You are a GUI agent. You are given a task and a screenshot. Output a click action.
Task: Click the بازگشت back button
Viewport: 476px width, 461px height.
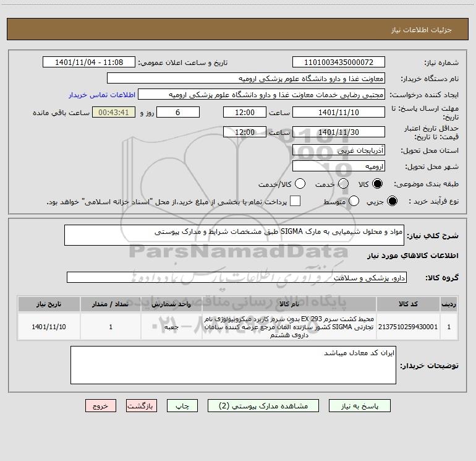click(x=142, y=406)
